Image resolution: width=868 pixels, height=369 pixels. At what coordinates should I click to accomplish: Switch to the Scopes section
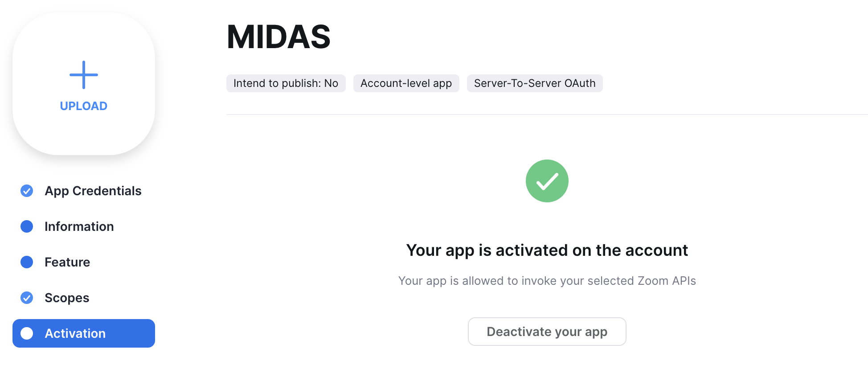[x=67, y=298]
